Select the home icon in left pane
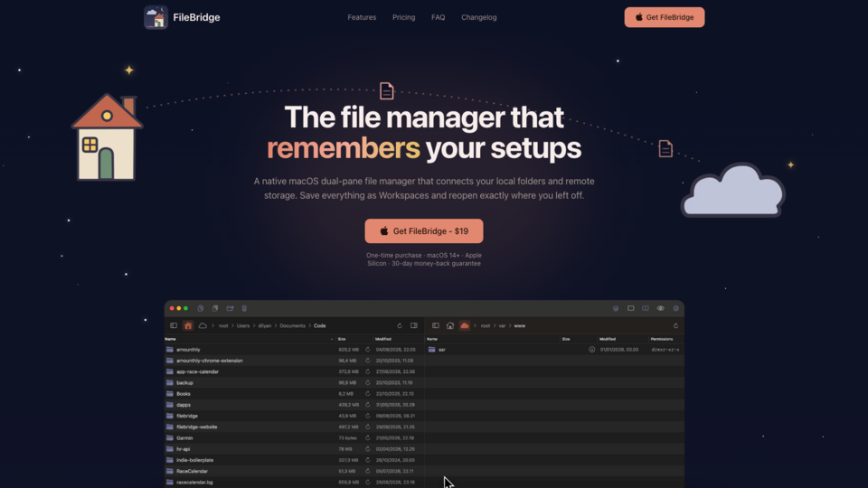Viewport: 868px width, 488px height. [x=188, y=325]
